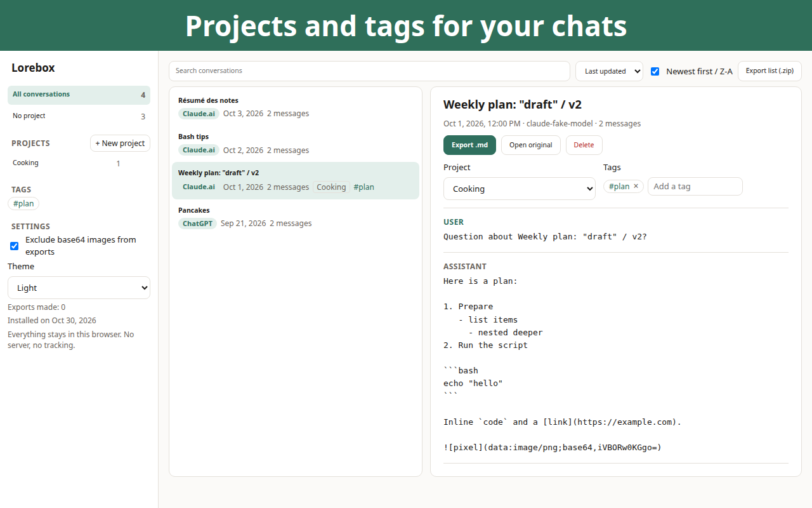The image size is (812, 508).
Task: Click the claude-fake-model metadata line
Action: tap(542, 124)
